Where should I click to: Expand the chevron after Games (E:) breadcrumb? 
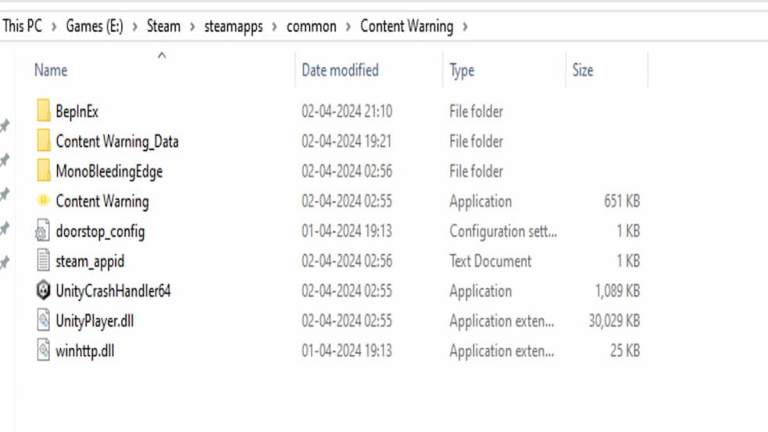pyautogui.click(x=134, y=27)
